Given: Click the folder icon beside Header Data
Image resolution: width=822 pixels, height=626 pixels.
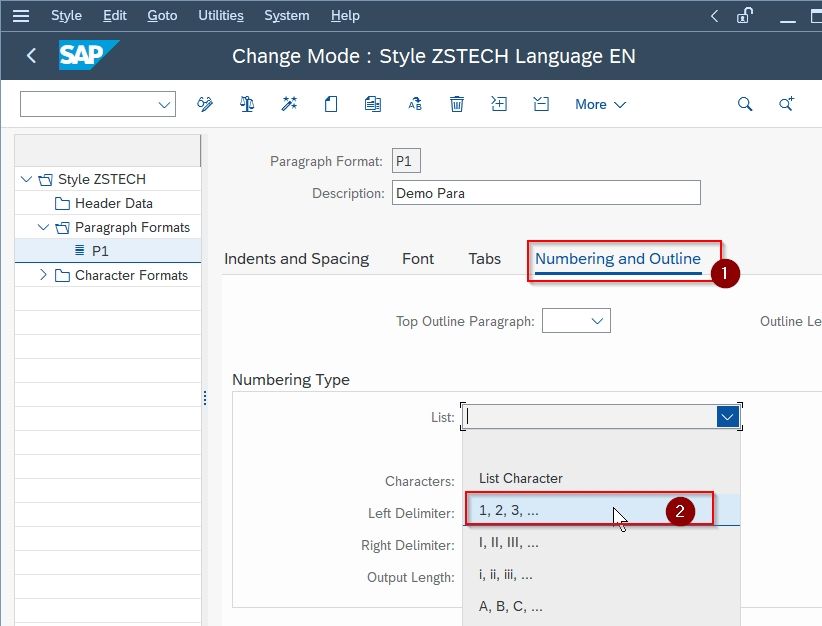Looking at the screenshot, I should click(x=62, y=203).
